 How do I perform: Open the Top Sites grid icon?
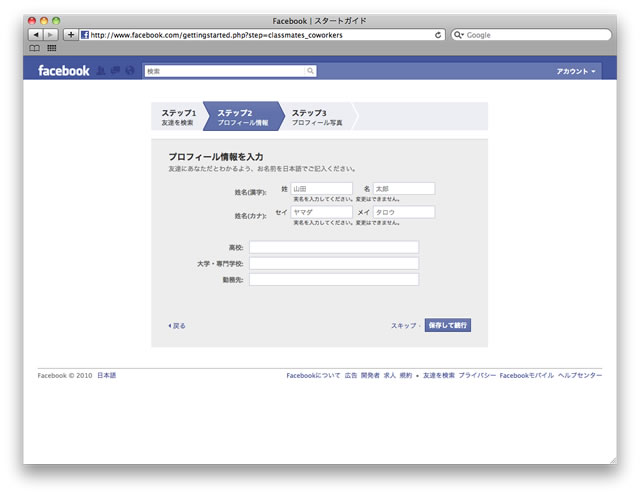point(51,48)
